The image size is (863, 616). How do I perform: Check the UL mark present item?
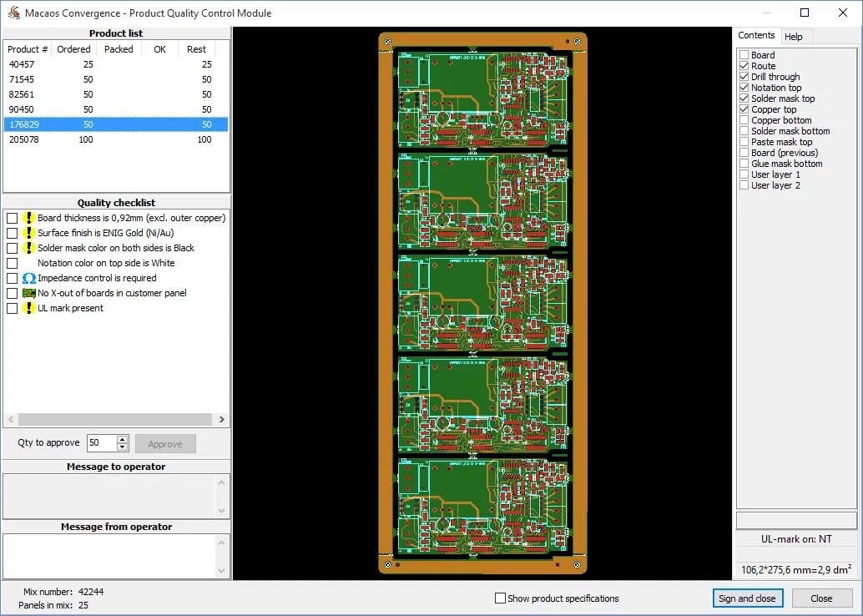(11, 307)
